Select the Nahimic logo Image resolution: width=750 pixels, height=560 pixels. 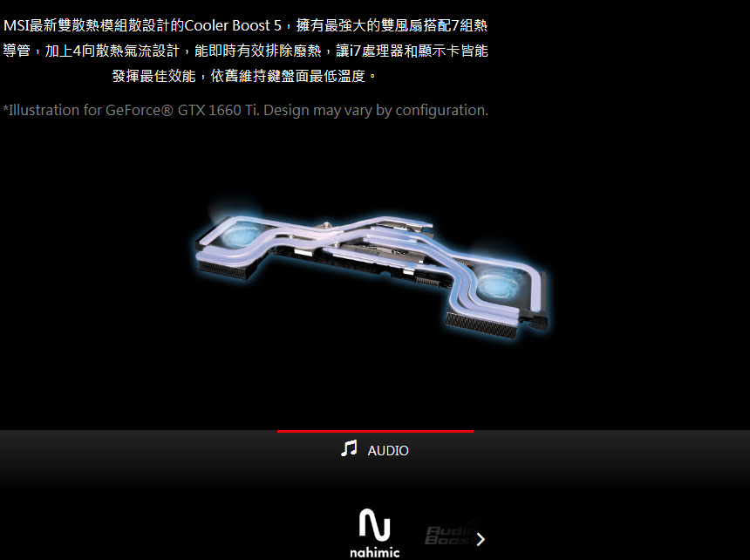pos(374,533)
